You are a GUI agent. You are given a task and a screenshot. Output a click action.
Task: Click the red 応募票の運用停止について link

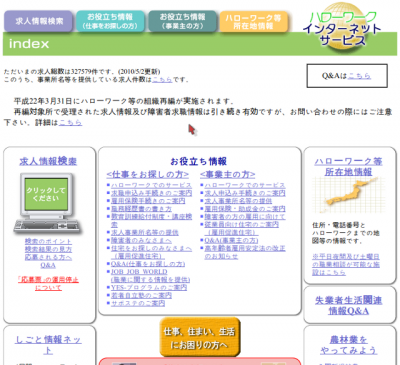tap(48, 283)
